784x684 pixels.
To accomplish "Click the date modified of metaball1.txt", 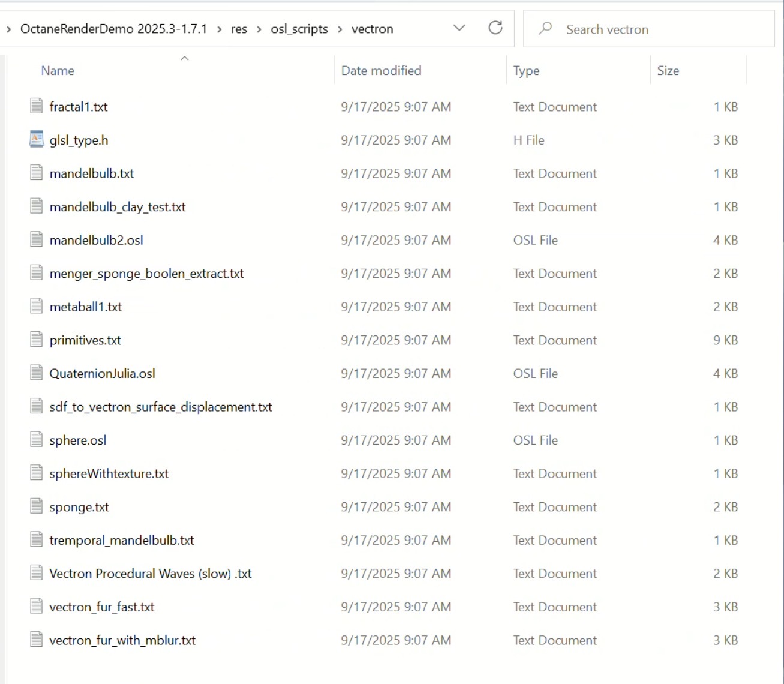I will [x=396, y=307].
